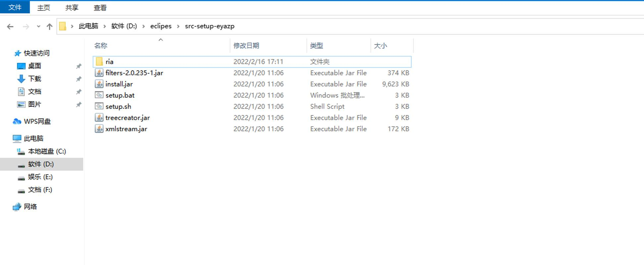Switch to the 主页 ribbon tab
Screen dimensions: 644x265
(x=43, y=8)
